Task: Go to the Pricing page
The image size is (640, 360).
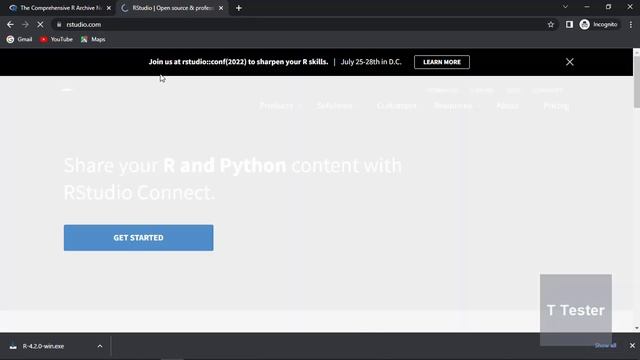Action: (556, 106)
